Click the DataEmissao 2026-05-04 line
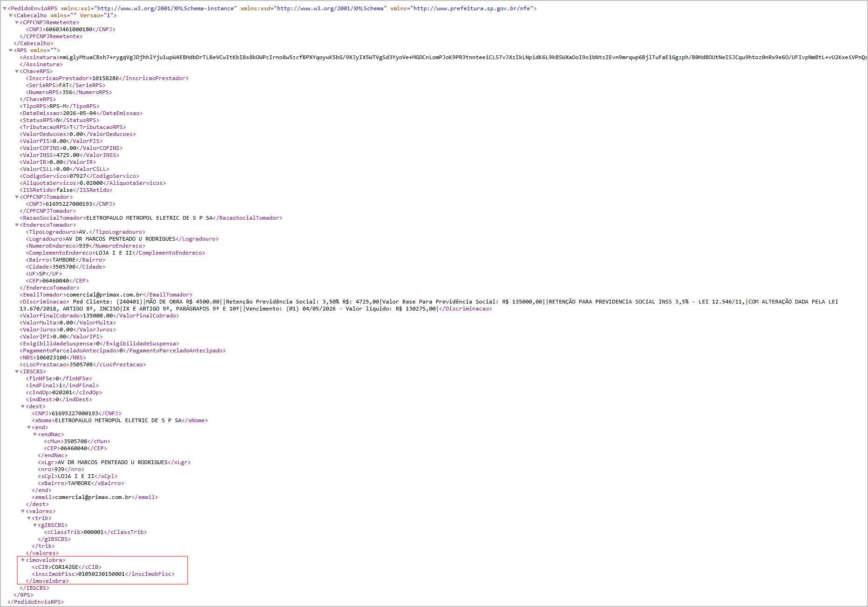The image size is (868, 607). 81,113
